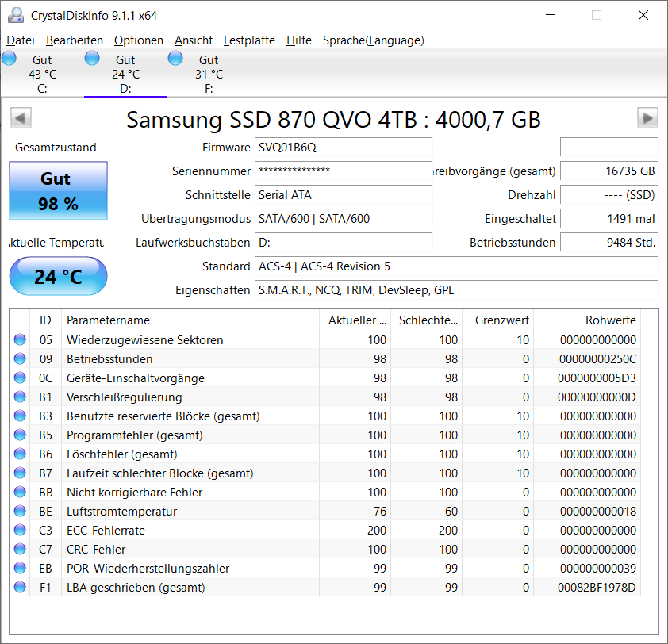Select the LBA geschrieben (gesamt) parameter name

coord(136,588)
